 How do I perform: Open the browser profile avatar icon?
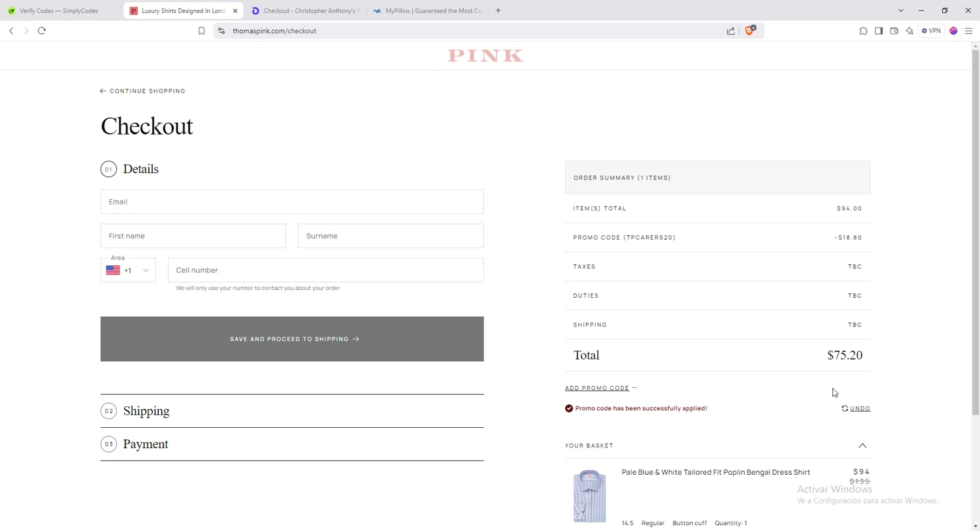click(x=954, y=31)
